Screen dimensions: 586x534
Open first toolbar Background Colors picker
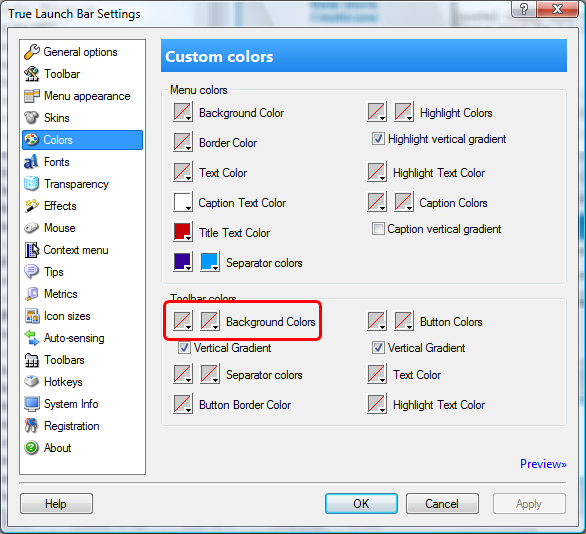coord(183,321)
